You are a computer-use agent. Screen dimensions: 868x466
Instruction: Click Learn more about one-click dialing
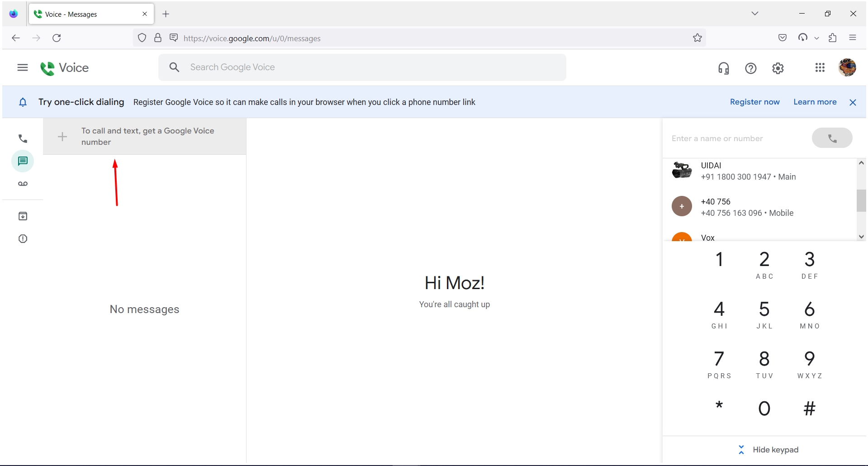pyautogui.click(x=815, y=102)
